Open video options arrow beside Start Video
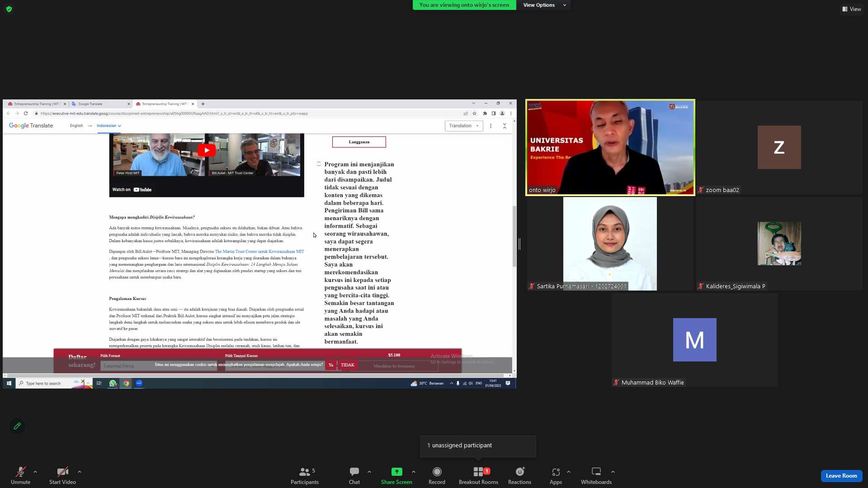Screen dimensions: 868x488 [80, 472]
